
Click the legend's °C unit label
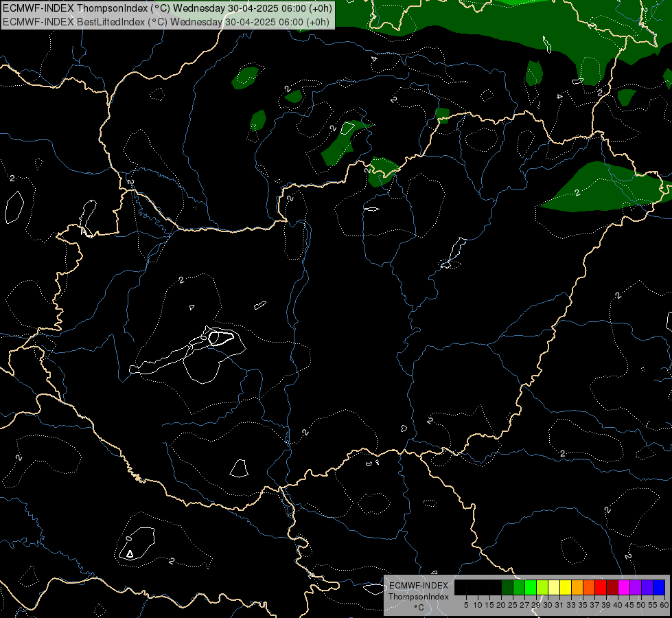coord(419,608)
